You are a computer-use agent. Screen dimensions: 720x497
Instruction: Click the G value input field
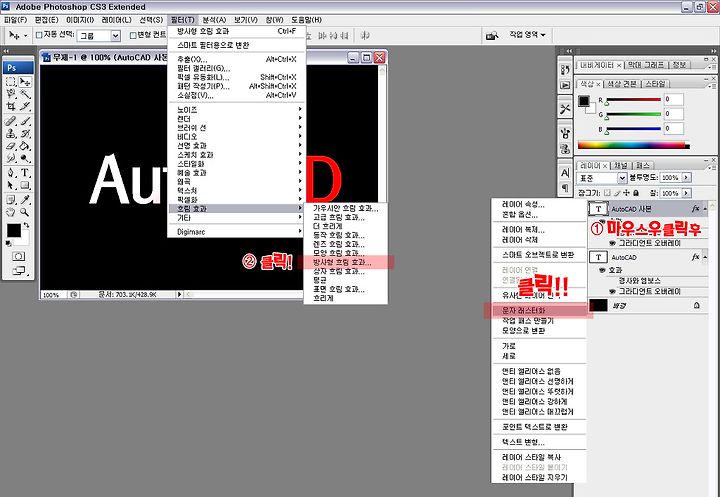pos(674,113)
